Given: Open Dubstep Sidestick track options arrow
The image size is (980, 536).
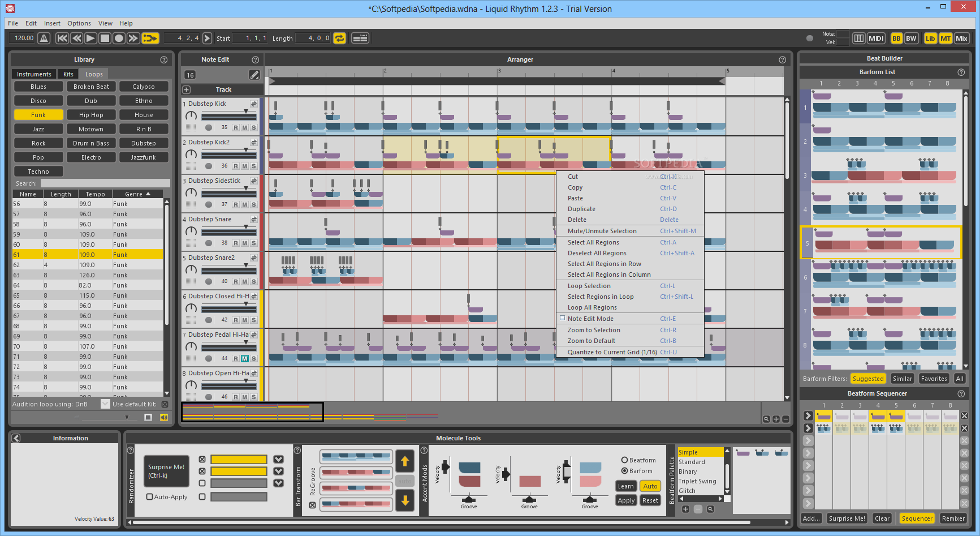Looking at the screenshot, I should tap(254, 181).
